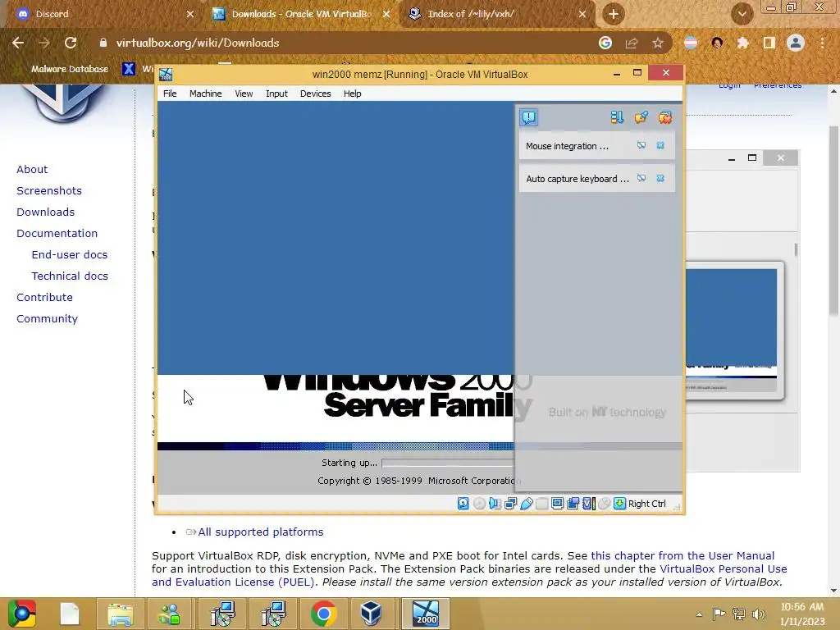Click the delete all notifications icon
Viewport: 840px width, 630px height.
664,117
